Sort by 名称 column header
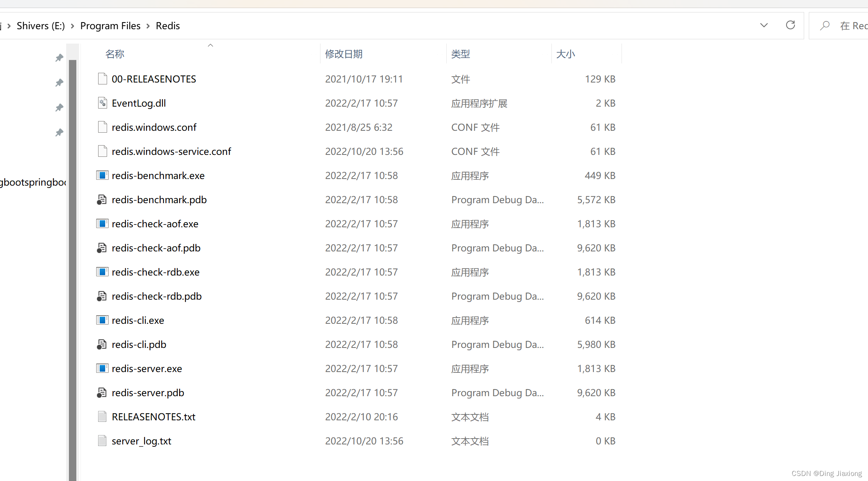The image size is (868, 481). [115, 54]
